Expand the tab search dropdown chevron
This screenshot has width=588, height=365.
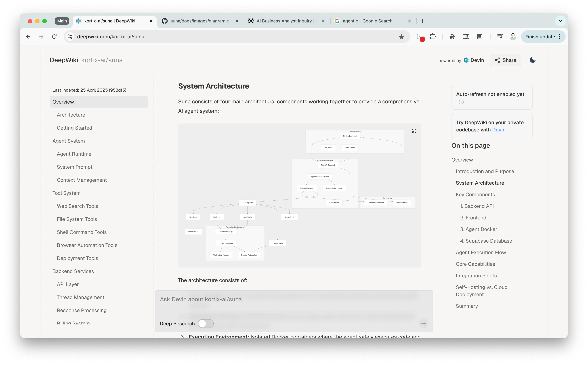tap(560, 21)
